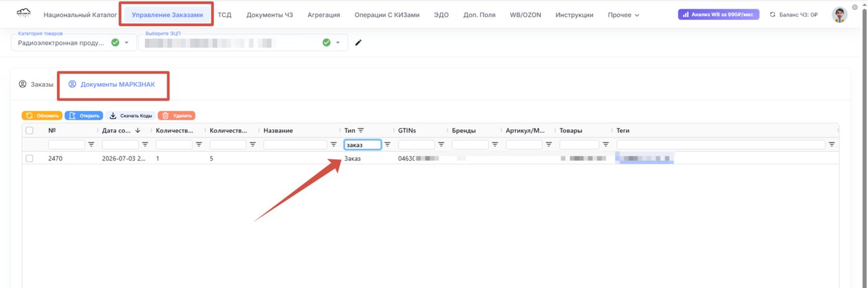Click the Тип filter input containing заказ
This screenshot has height=288, width=868.
363,144
